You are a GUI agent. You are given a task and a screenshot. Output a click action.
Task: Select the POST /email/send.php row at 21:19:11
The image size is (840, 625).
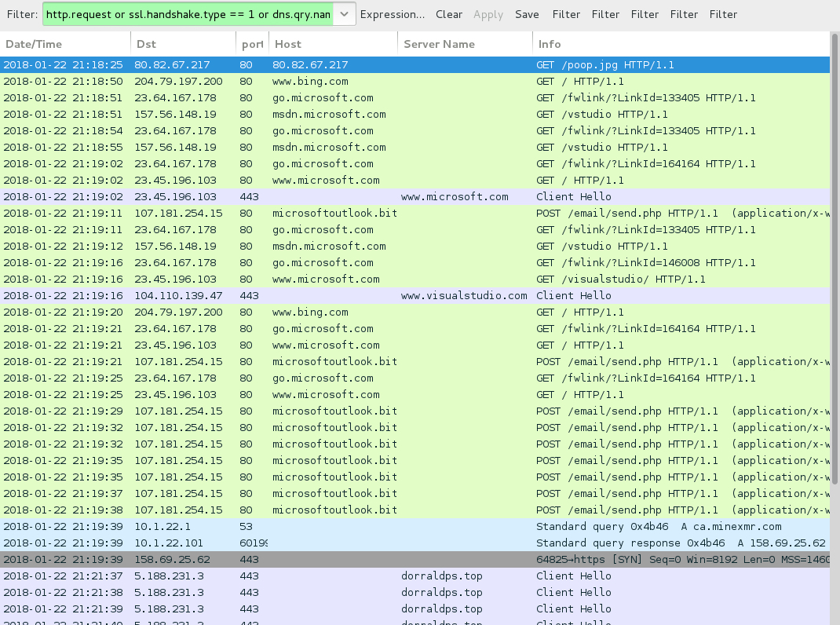coord(415,214)
